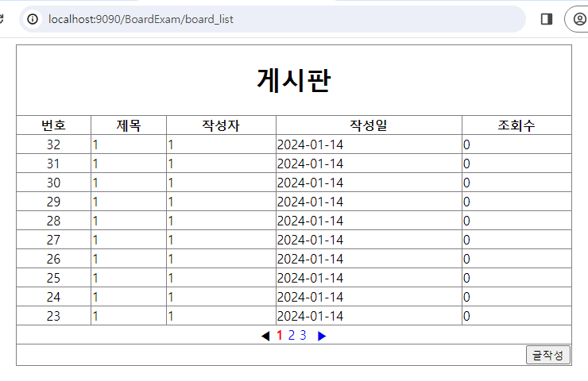Click the 번호 column header

click(x=53, y=125)
